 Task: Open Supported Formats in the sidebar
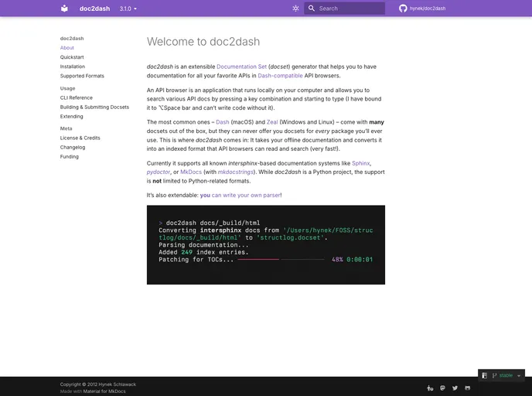[x=82, y=76]
